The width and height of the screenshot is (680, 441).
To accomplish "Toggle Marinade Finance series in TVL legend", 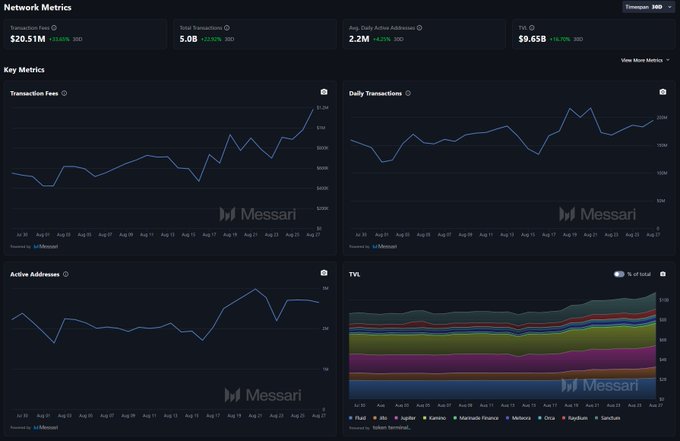I will click(x=476, y=418).
